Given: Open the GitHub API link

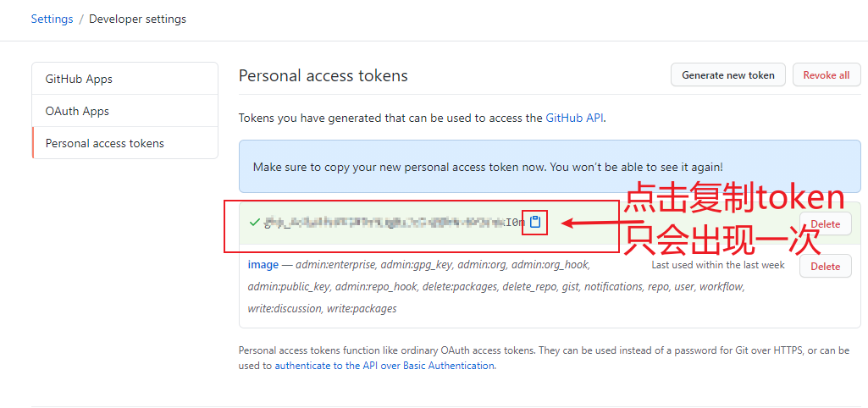Looking at the screenshot, I should (575, 118).
